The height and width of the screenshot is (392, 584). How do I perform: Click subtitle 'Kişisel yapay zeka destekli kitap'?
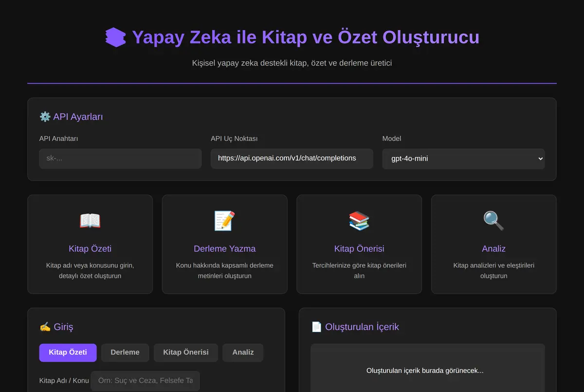coord(292,63)
